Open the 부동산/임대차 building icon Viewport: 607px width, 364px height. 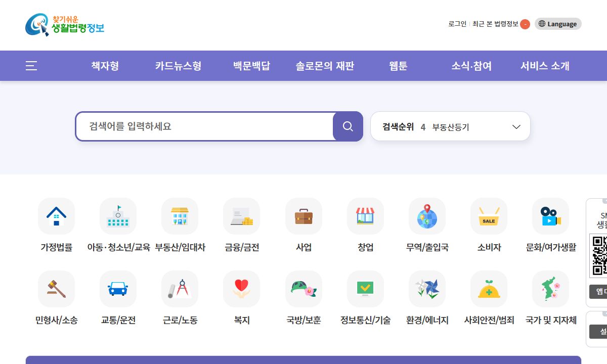pyautogui.click(x=180, y=216)
